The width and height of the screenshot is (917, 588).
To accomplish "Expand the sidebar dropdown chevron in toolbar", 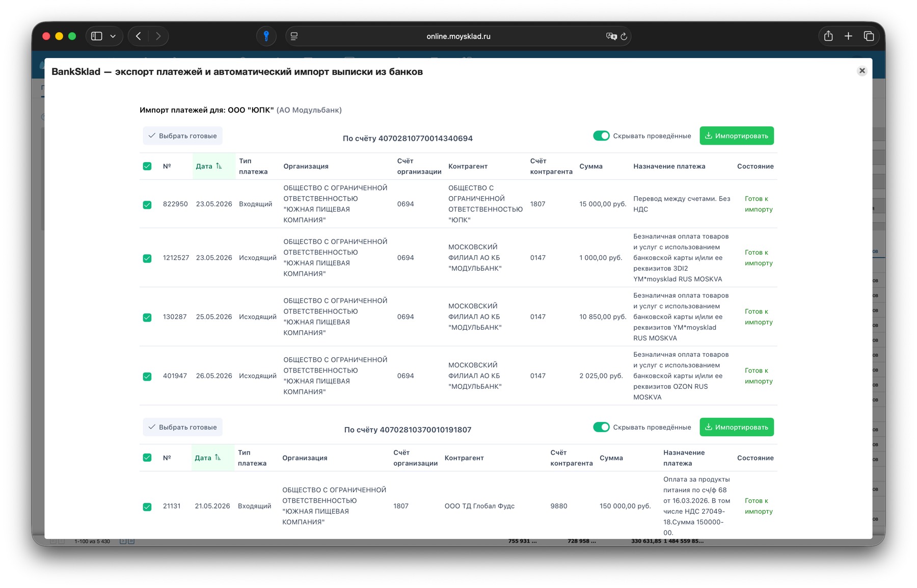I will click(113, 36).
